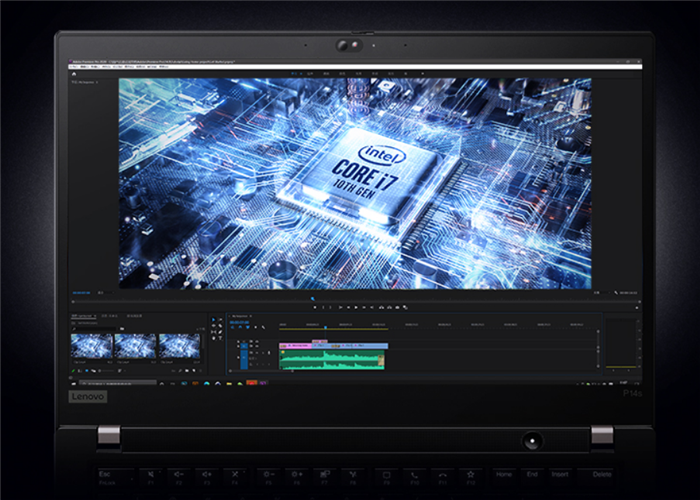This screenshot has height=500, width=700.
Task: Go to In point in Program monitor
Action: pos(341,307)
